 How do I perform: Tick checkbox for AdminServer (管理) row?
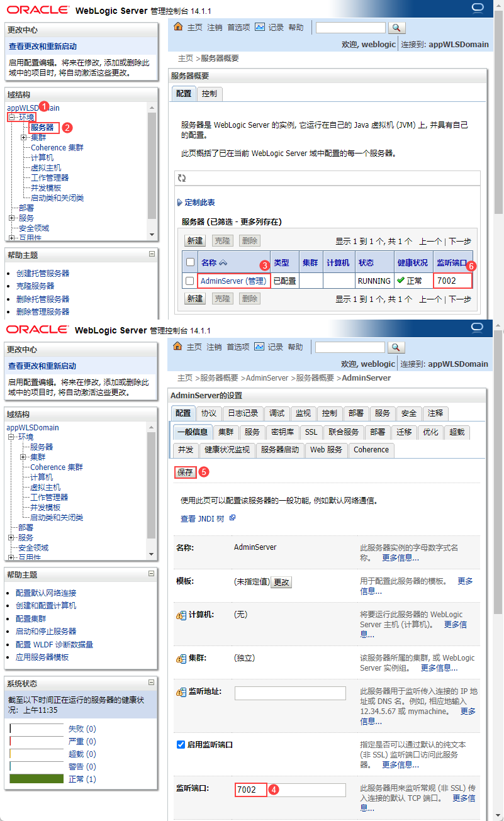tap(190, 281)
